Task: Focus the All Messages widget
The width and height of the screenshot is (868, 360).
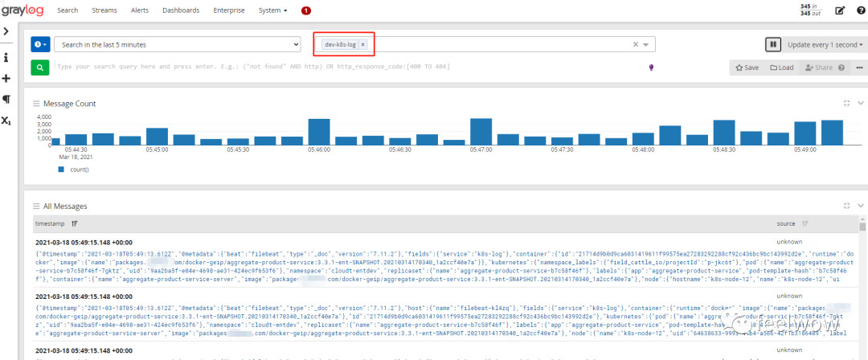Action: 846,206
